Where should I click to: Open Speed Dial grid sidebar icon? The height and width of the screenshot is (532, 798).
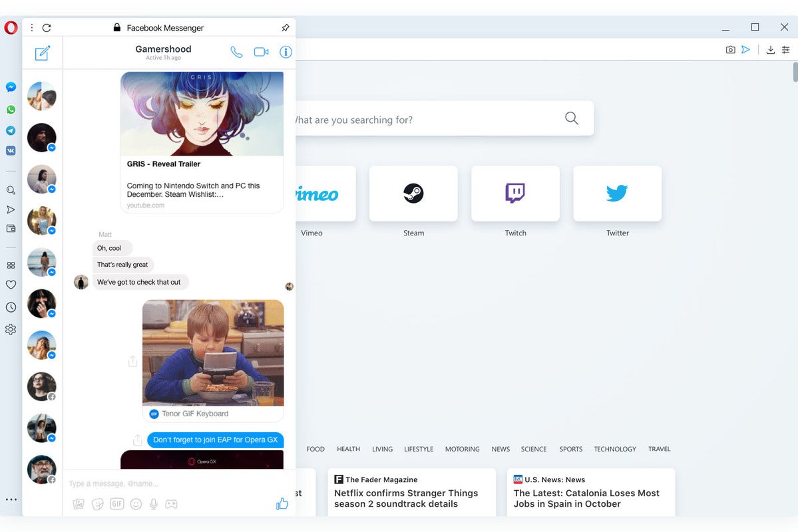(x=11, y=265)
